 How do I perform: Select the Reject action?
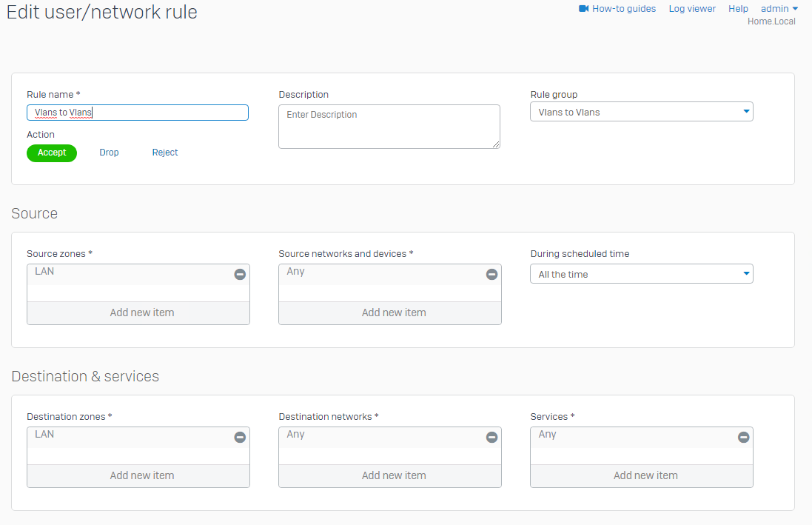pos(165,153)
